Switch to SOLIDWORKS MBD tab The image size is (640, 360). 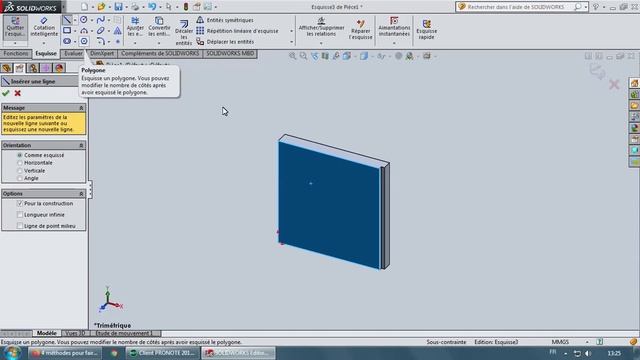point(230,53)
